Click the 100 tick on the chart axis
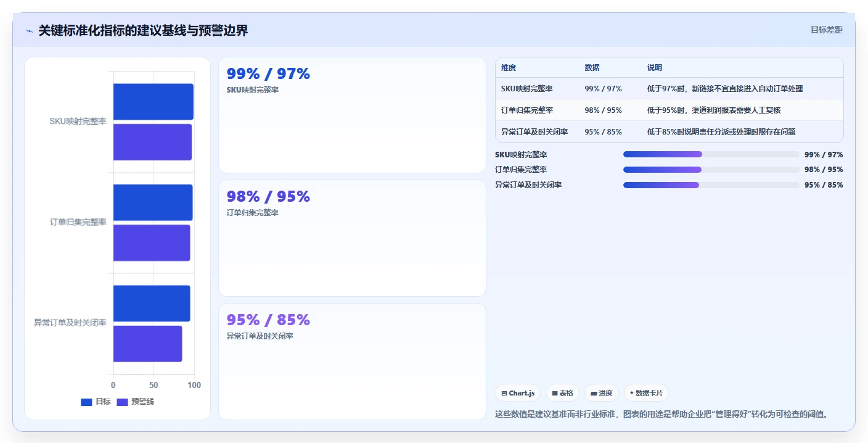The width and height of the screenshot is (868, 443). [x=194, y=385]
